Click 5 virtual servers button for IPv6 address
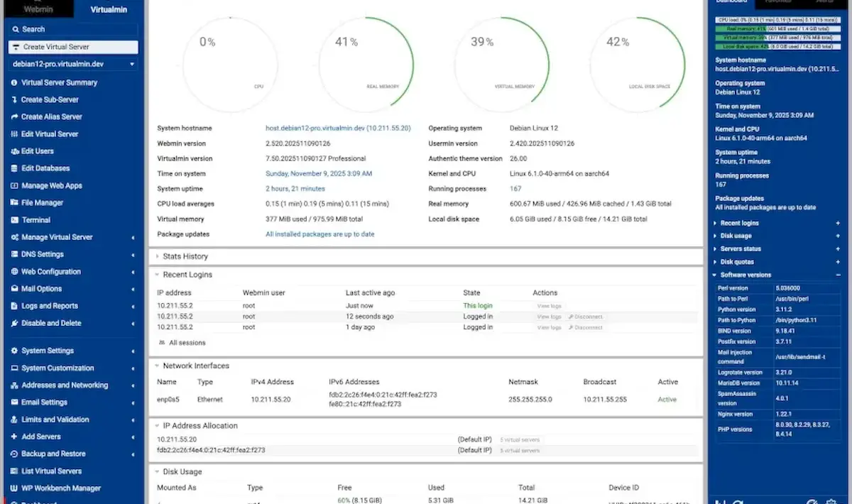This screenshot has height=504, width=852. coord(520,451)
